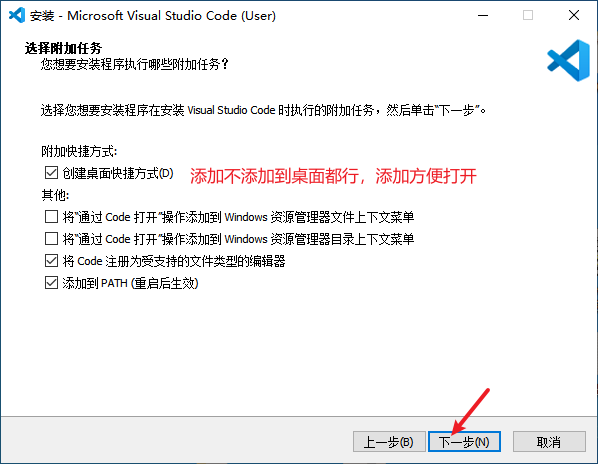Click the large VS Code logo
Screen dimensions: 598x464
click(x=569, y=61)
